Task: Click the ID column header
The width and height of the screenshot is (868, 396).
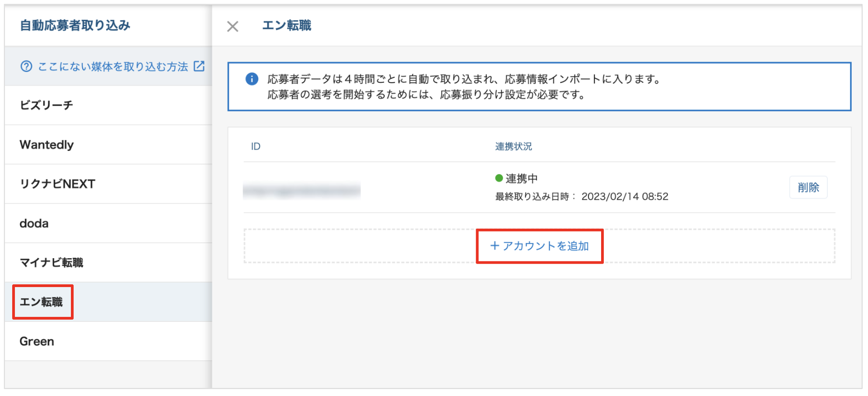Action: [x=256, y=146]
